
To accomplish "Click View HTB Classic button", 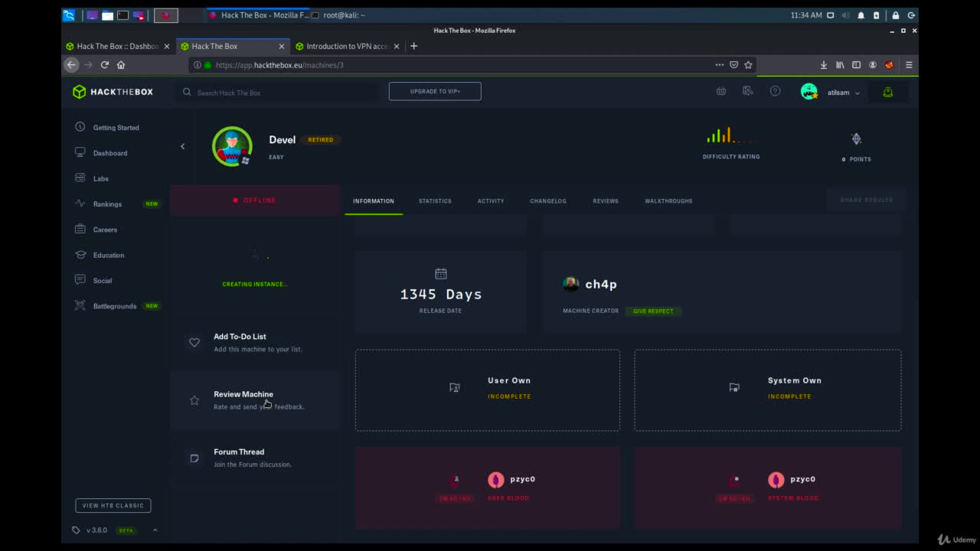I will pyautogui.click(x=113, y=506).
